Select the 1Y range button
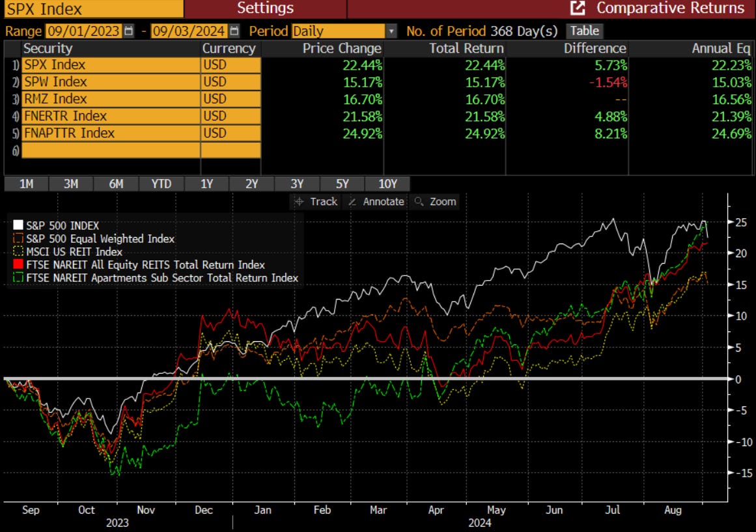The width and height of the screenshot is (756, 532). coord(206,184)
